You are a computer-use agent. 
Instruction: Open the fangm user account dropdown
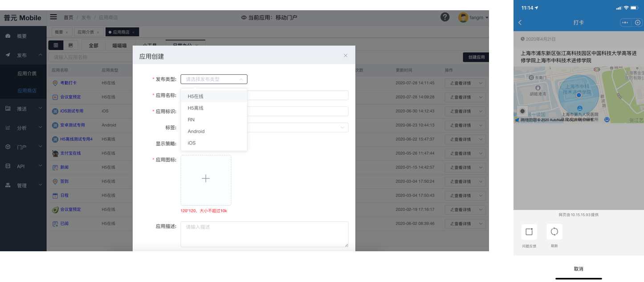(473, 17)
